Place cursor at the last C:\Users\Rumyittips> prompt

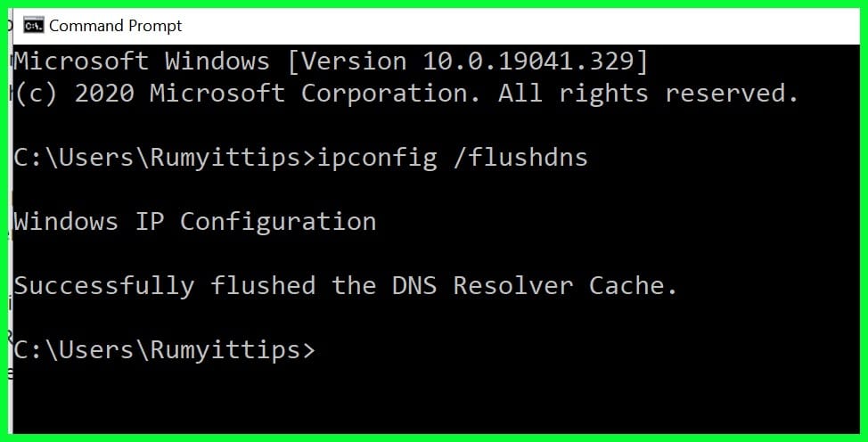164,350
